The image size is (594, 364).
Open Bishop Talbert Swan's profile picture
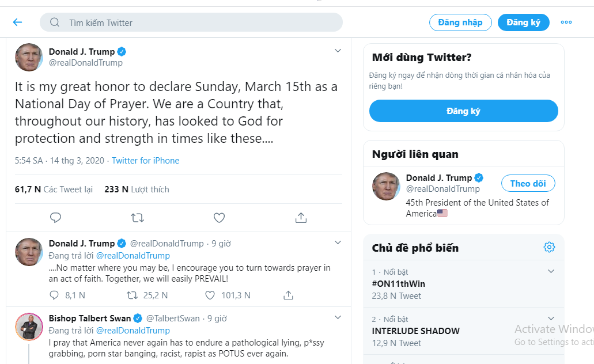pyautogui.click(x=29, y=327)
